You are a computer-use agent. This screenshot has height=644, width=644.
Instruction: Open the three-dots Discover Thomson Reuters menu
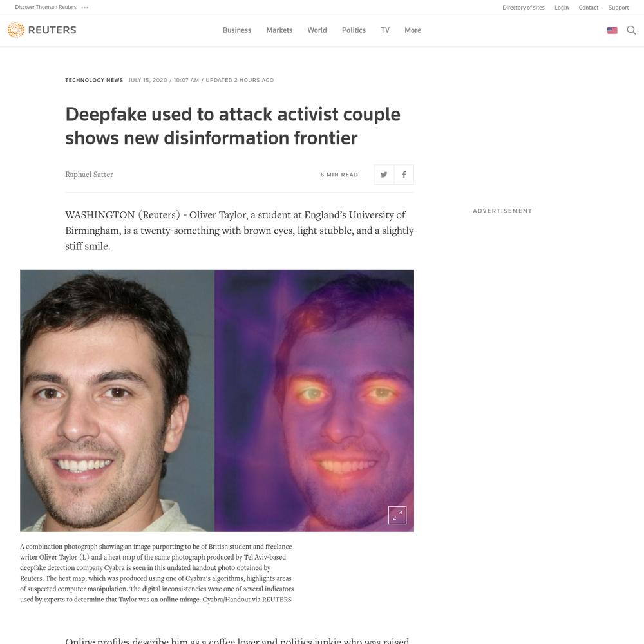pos(85,7)
